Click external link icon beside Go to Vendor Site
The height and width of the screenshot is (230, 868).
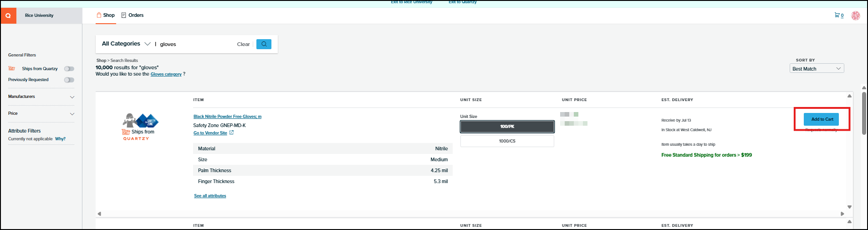[x=231, y=133]
